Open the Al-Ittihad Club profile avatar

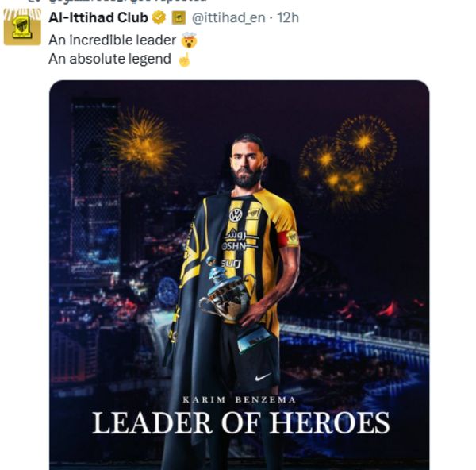click(22, 26)
